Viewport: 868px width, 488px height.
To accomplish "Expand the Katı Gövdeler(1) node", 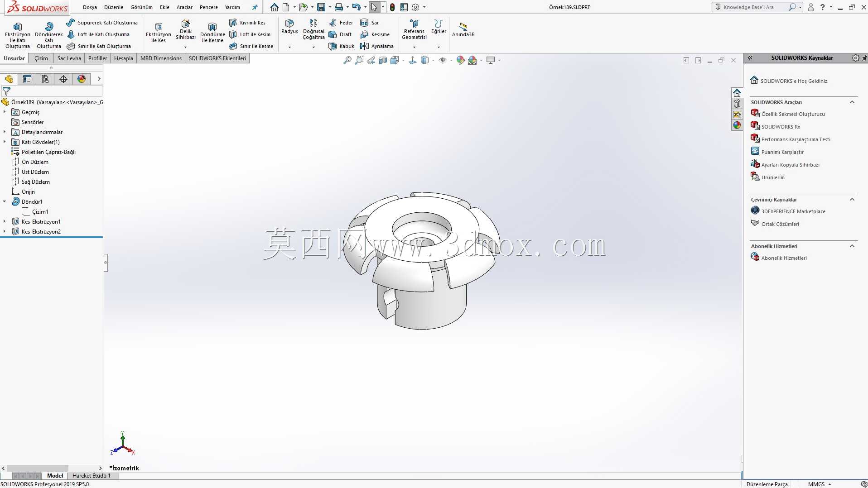I will coord(5,142).
